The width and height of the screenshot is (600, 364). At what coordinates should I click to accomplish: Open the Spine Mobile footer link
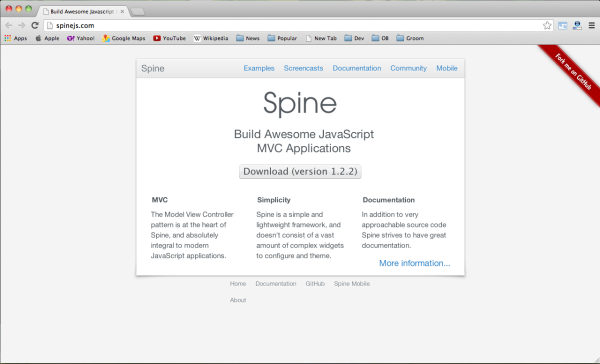tap(352, 284)
